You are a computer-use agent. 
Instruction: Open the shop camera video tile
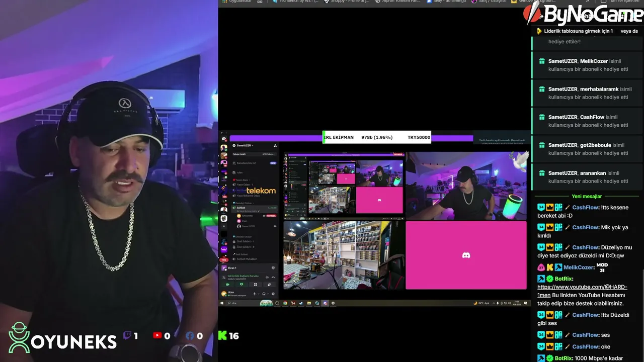click(344, 255)
